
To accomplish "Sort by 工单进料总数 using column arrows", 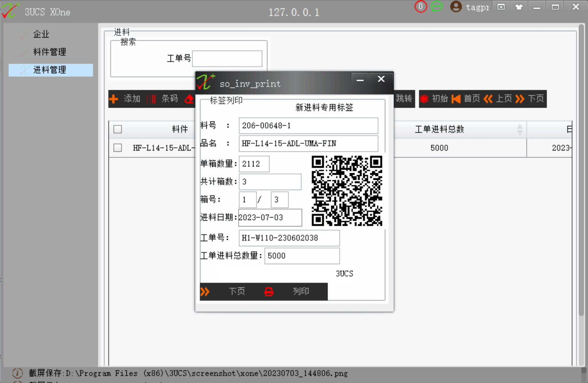I will tap(520, 129).
